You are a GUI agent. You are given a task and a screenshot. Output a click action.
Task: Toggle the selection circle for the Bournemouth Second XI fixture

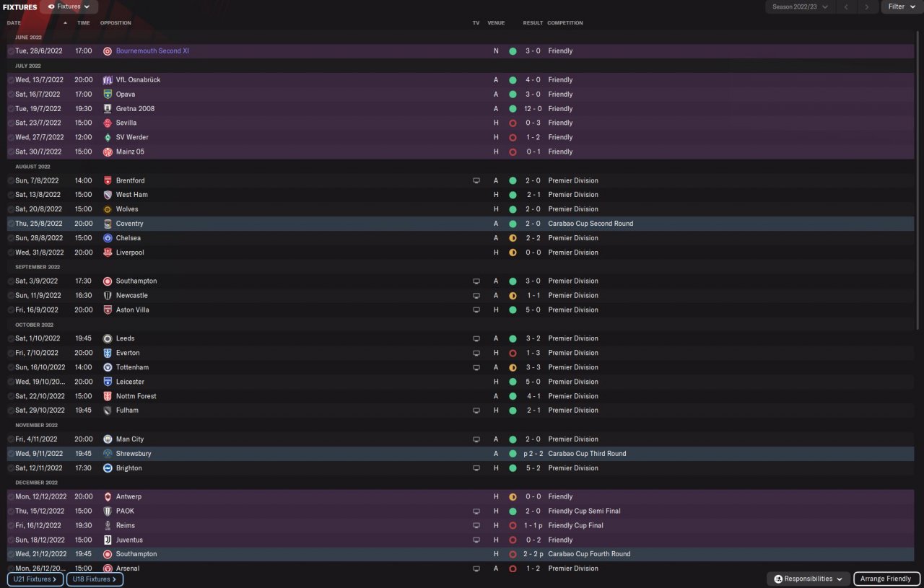11,51
